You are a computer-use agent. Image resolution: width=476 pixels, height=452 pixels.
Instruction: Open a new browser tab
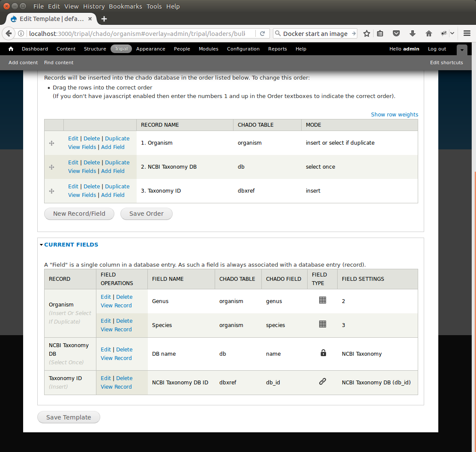[104, 19]
